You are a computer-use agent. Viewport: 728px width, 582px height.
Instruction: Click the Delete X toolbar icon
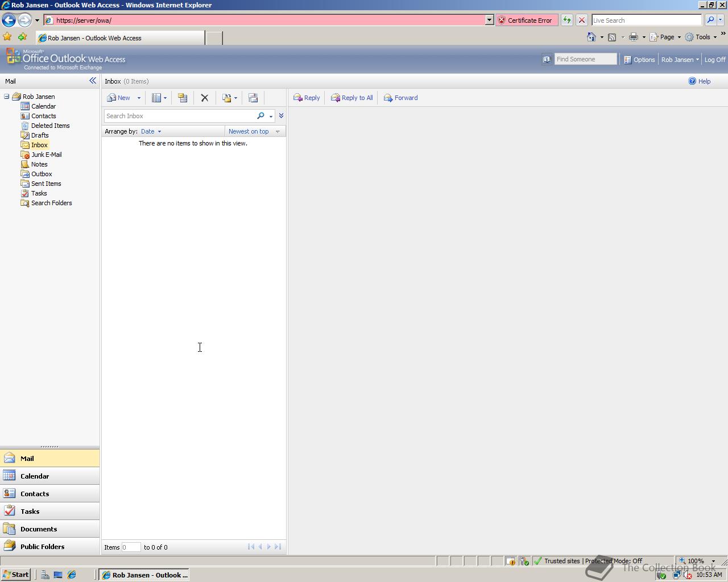tap(205, 98)
